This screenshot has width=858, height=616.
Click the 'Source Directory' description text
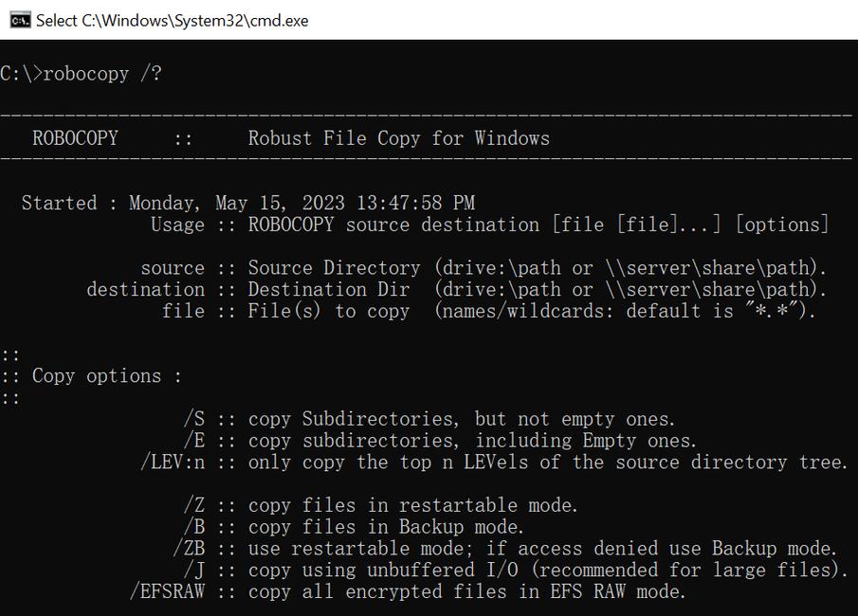click(x=334, y=268)
